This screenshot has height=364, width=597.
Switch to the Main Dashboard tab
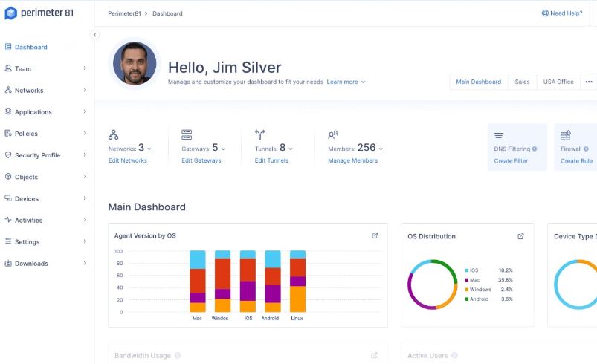pos(479,82)
